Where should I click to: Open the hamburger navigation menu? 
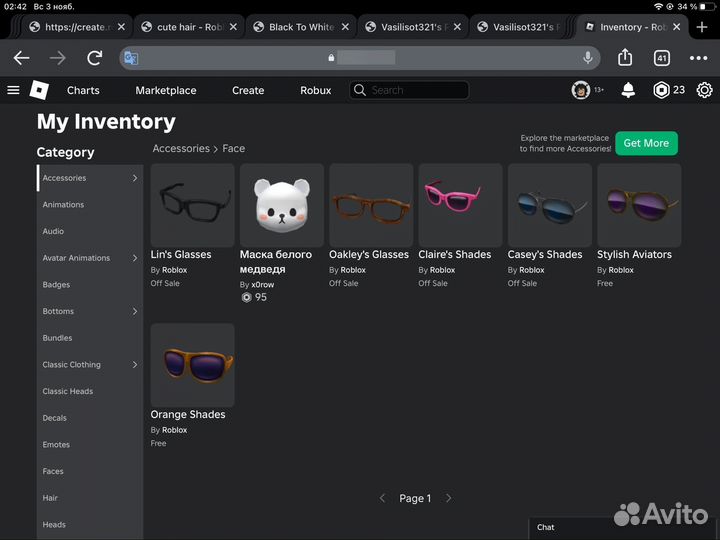click(x=13, y=90)
